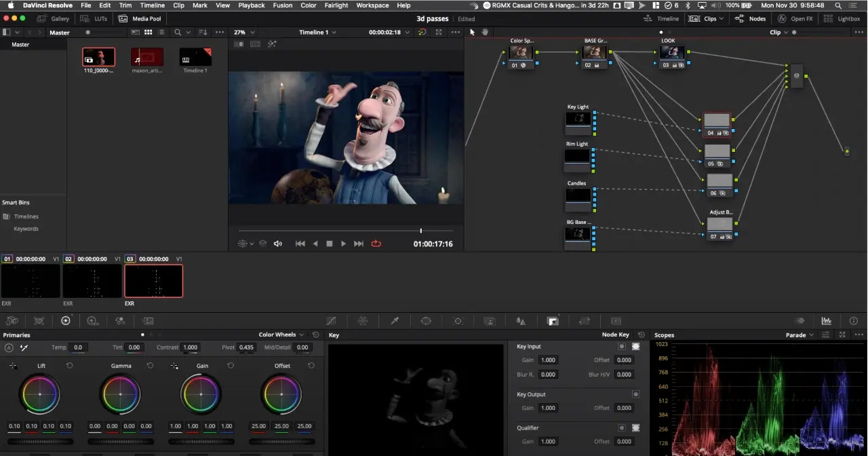This screenshot has height=456, width=868.
Task: Click the Open FX button
Action: (796, 19)
